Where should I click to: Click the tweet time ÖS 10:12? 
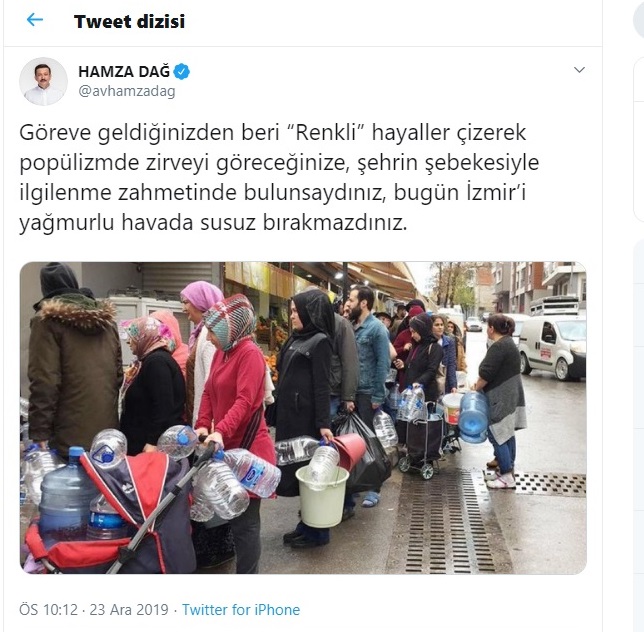tap(48, 609)
